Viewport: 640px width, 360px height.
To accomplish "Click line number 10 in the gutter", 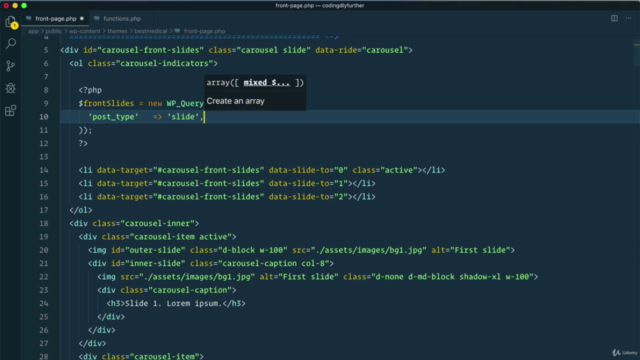I will coord(44,117).
